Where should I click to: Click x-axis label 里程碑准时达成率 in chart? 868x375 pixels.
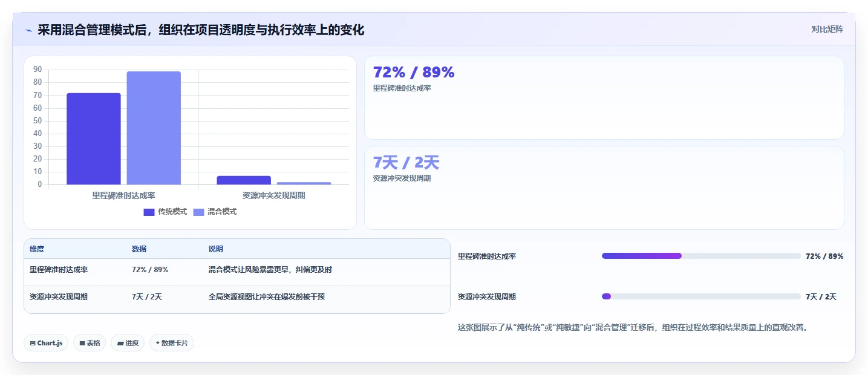[123, 196]
